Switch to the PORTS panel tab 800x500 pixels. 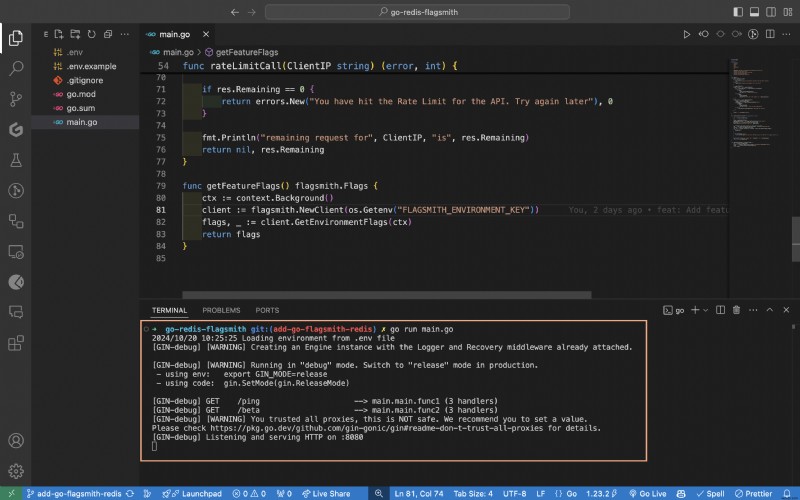(x=267, y=310)
